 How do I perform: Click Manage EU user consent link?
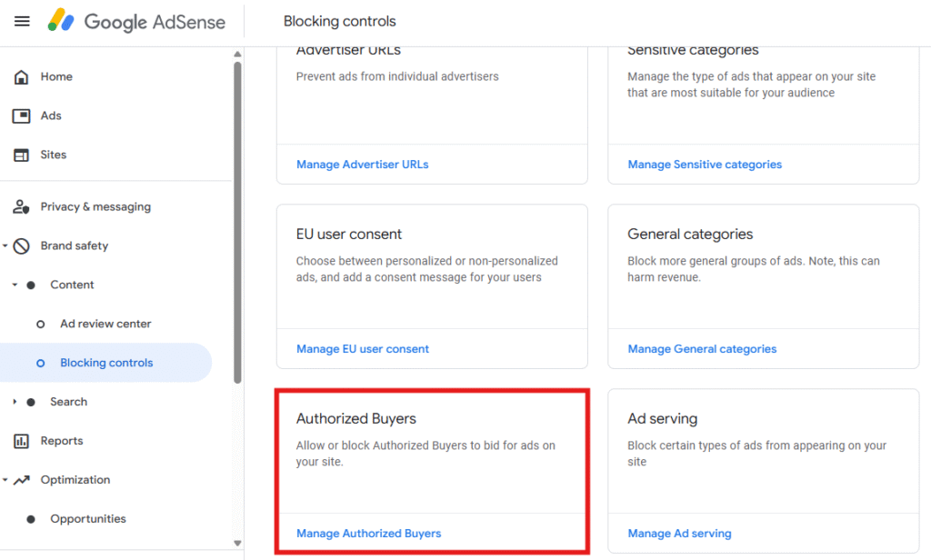pos(362,349)
